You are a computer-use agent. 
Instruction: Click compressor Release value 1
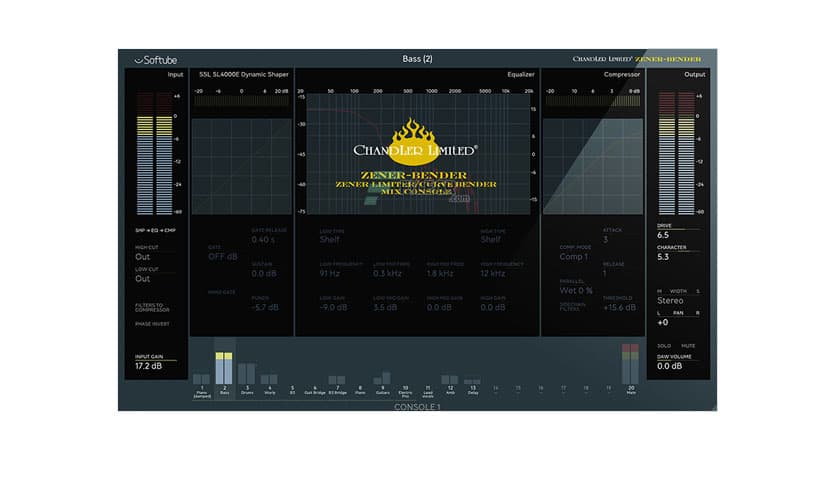[x=605, y=273]
